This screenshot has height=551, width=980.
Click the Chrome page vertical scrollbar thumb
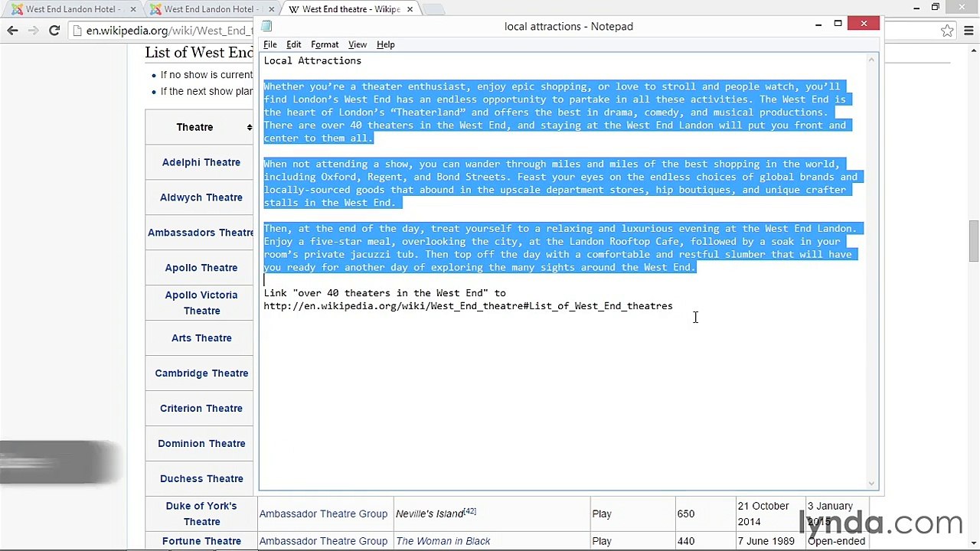[x=973, y=242]
